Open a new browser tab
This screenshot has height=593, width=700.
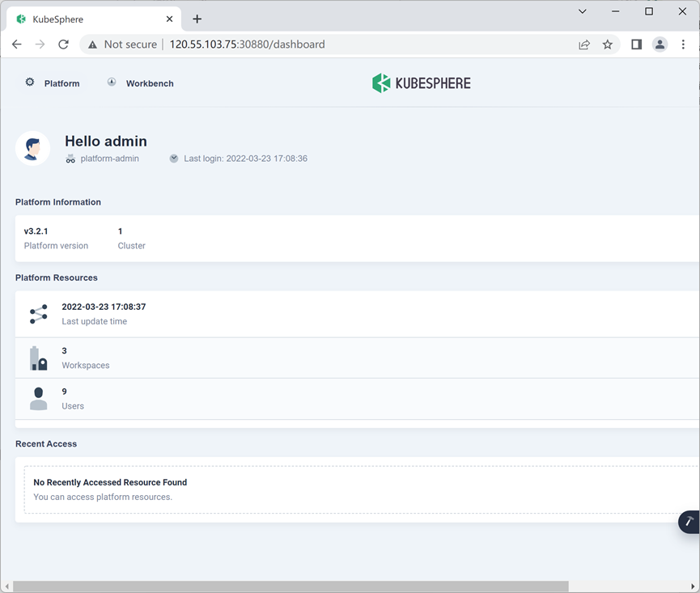(x=197, y=19)
